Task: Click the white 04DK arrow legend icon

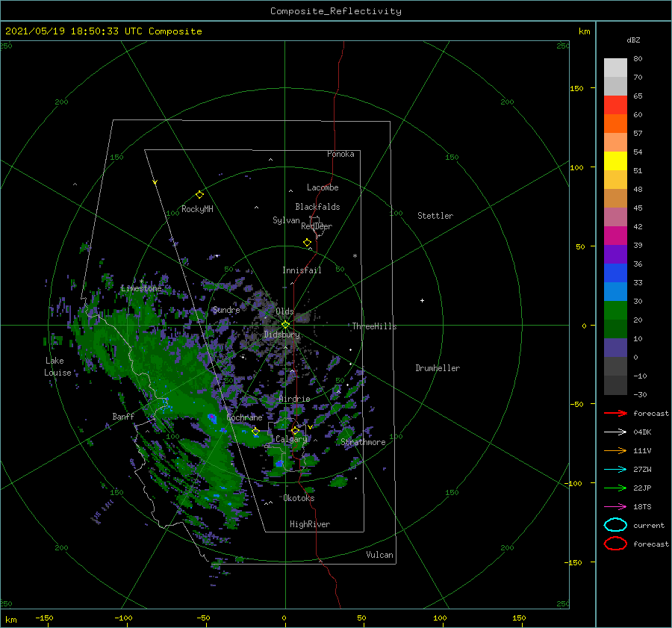Action: 615,432
